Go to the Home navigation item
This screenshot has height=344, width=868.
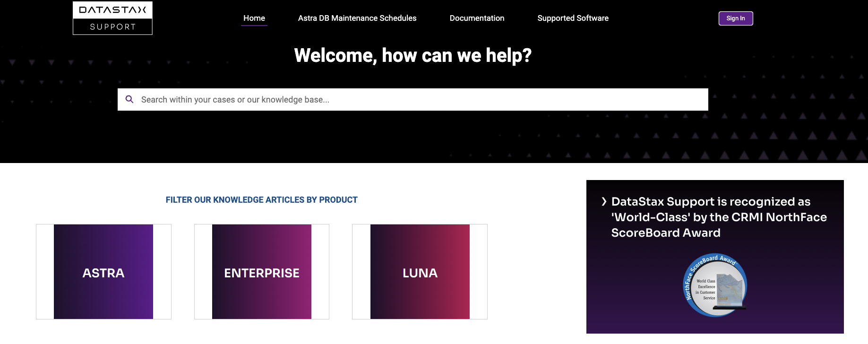254,18
